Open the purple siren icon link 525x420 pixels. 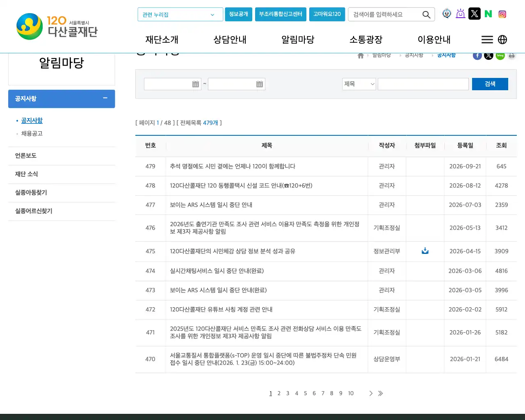point(461,14)
